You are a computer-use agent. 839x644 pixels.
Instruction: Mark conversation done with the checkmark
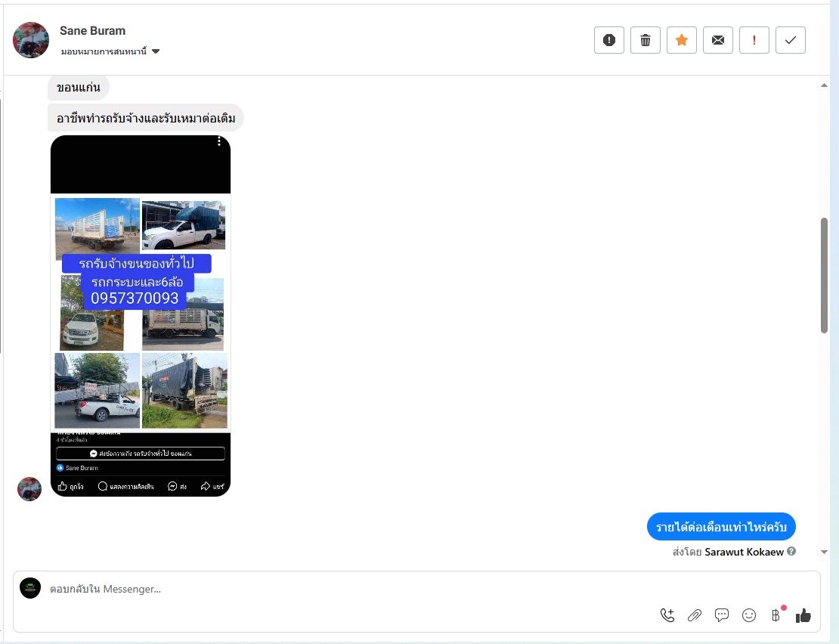click(x=791, y=40)
